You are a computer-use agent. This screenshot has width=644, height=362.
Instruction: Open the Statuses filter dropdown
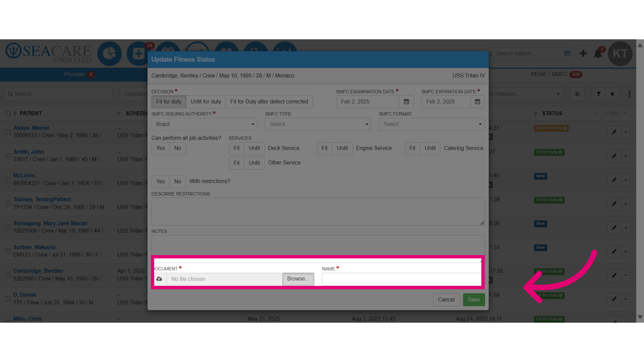525,94
